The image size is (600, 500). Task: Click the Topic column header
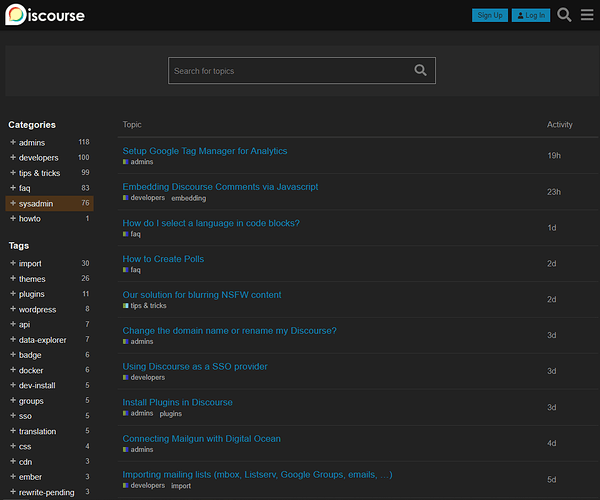coord(132,125)
